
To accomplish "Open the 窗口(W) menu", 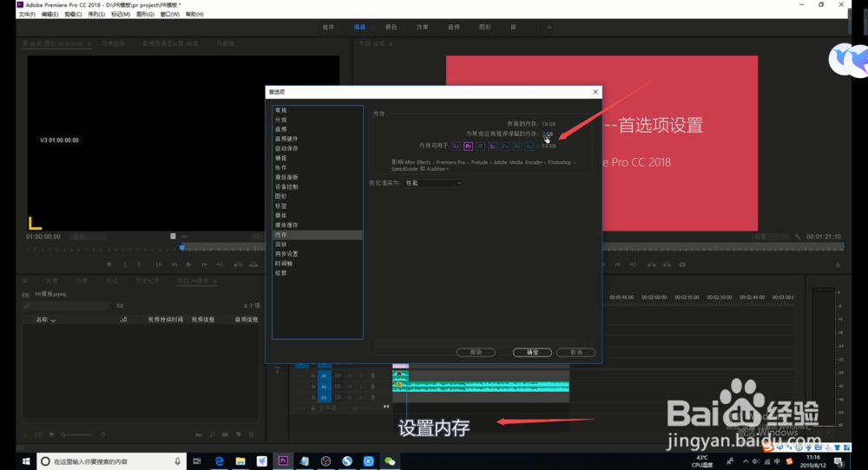I will click(170, 15).
